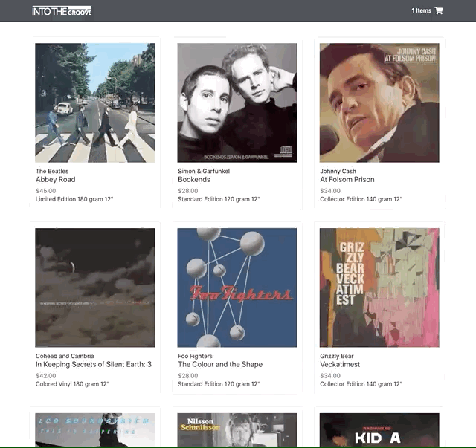Open the Kid A album cover
Viewport: 476px width, 448px height.
tap(379, 430)
